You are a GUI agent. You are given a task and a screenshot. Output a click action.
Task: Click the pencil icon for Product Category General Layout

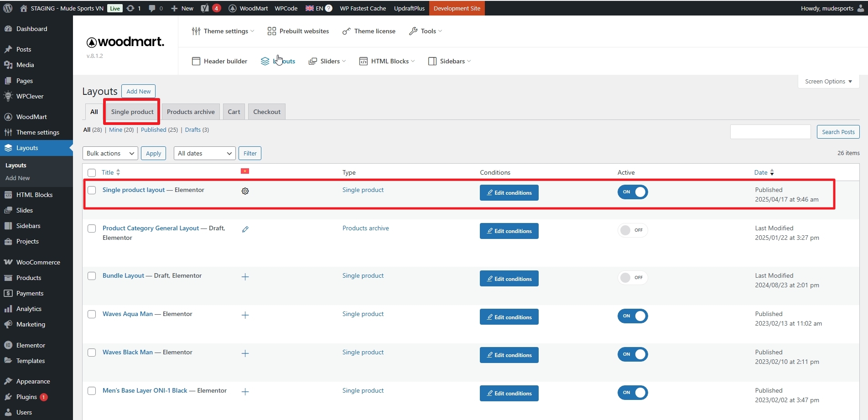coord(245,229)
